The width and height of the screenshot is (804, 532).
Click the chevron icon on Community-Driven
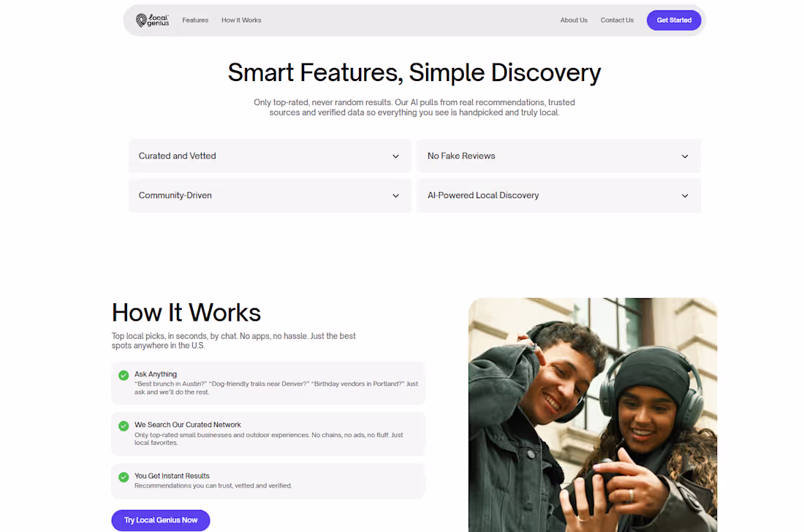tap(395, 195)
